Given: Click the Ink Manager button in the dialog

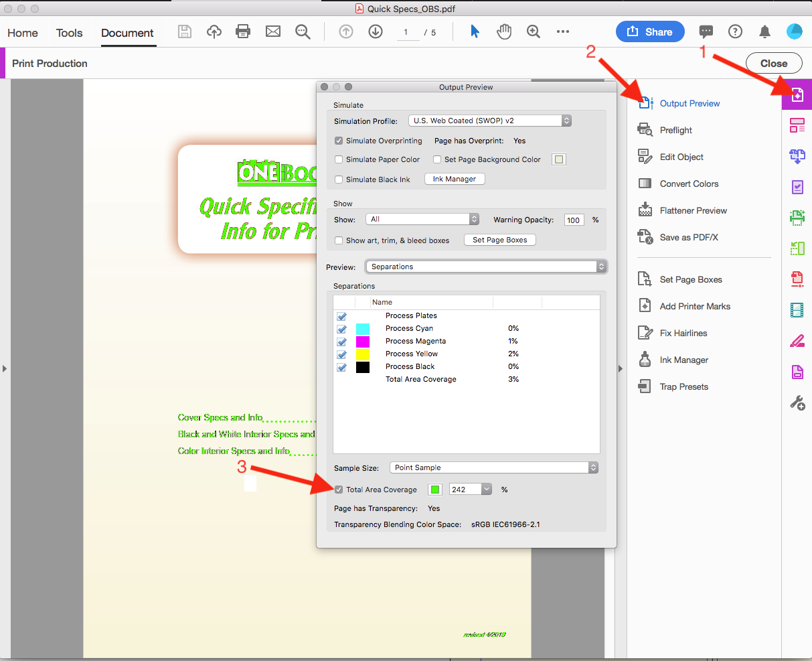Looking at the screenshot, I should (x=455, y=179).
